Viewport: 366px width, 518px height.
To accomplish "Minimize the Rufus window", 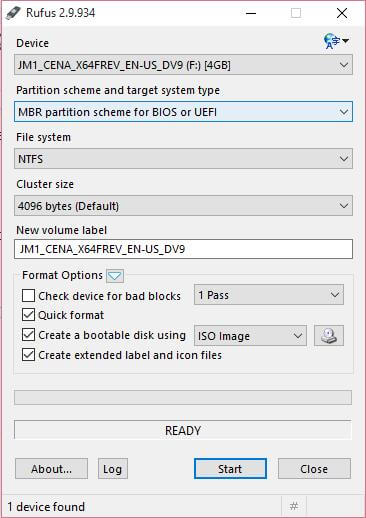I will tap(251, 13).
